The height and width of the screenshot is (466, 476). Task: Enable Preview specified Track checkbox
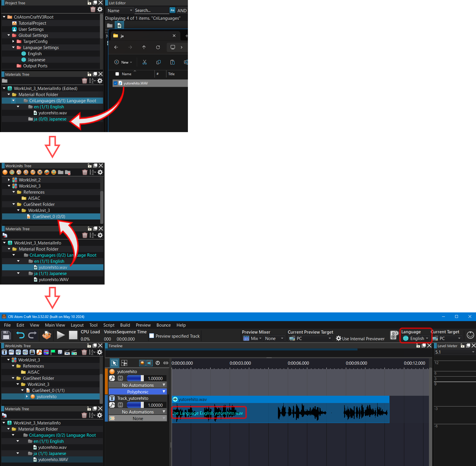point(152,336)
